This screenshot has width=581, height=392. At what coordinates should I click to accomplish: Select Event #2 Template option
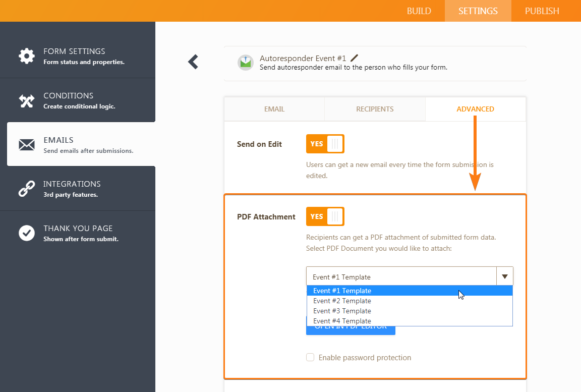click(x=342, y=301)
